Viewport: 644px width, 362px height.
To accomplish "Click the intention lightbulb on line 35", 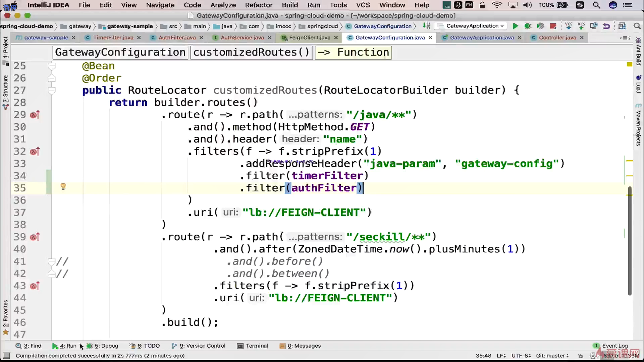I will 63,186.
